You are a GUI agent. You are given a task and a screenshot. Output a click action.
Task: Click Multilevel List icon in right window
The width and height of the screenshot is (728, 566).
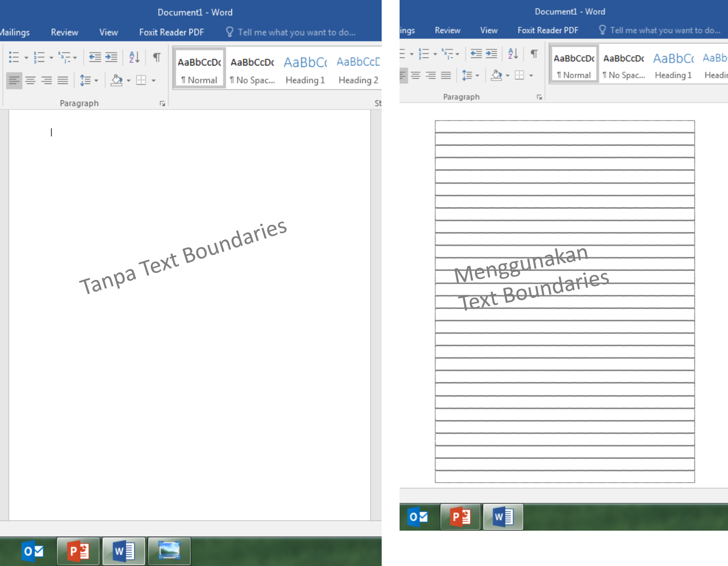tap(447, 54)
